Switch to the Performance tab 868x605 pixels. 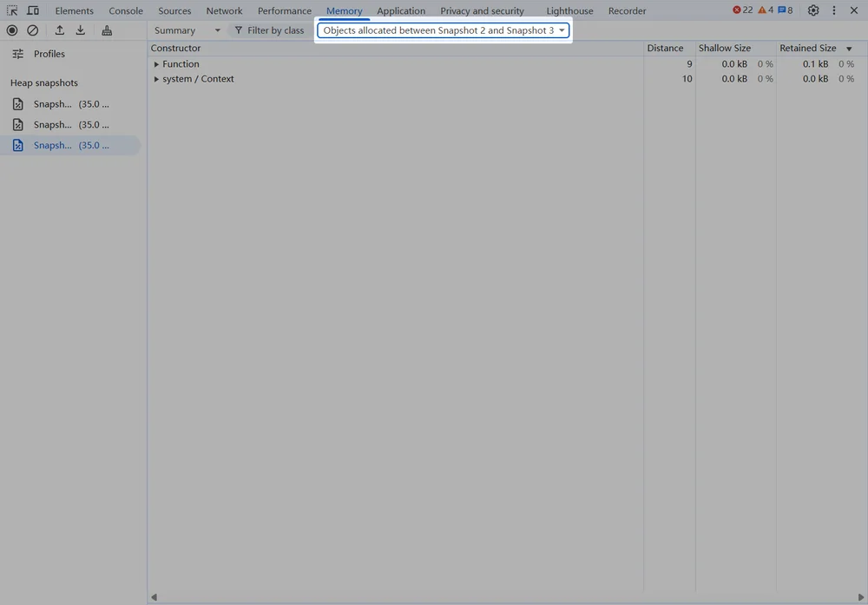tap(285, 10)
